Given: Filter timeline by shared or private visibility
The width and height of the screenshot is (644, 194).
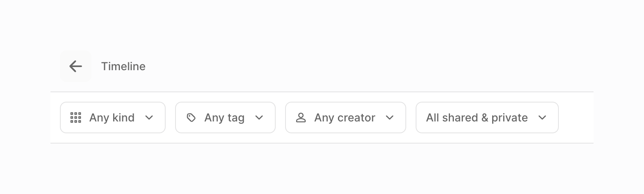Looking at the screenshot, I should [487, 118].
